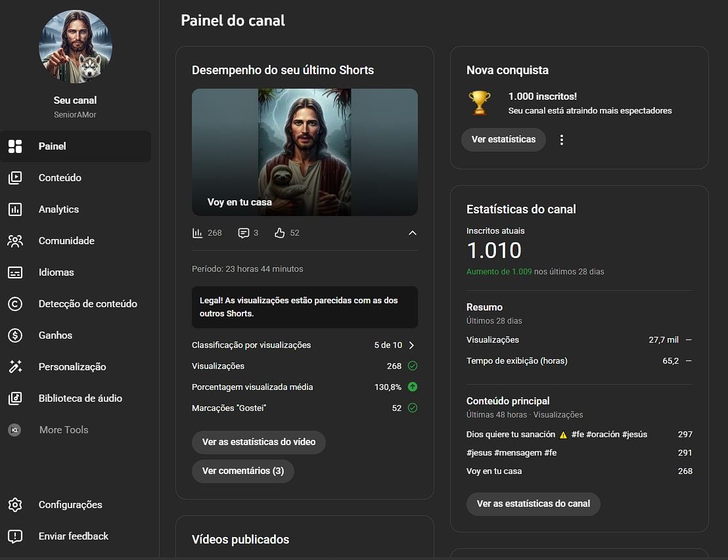728x560 pixels.
Task: Click the More Tools menu entry
Action: point(75,429)
